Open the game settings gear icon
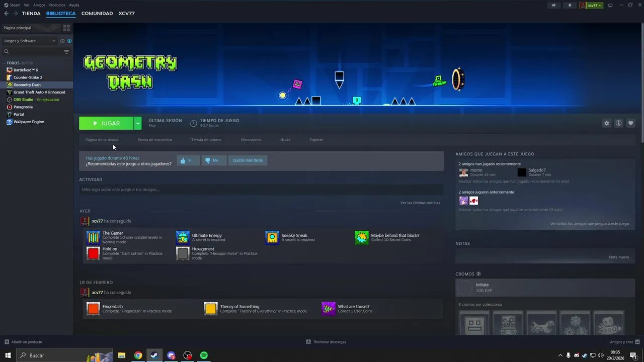 tap(606, 123)
